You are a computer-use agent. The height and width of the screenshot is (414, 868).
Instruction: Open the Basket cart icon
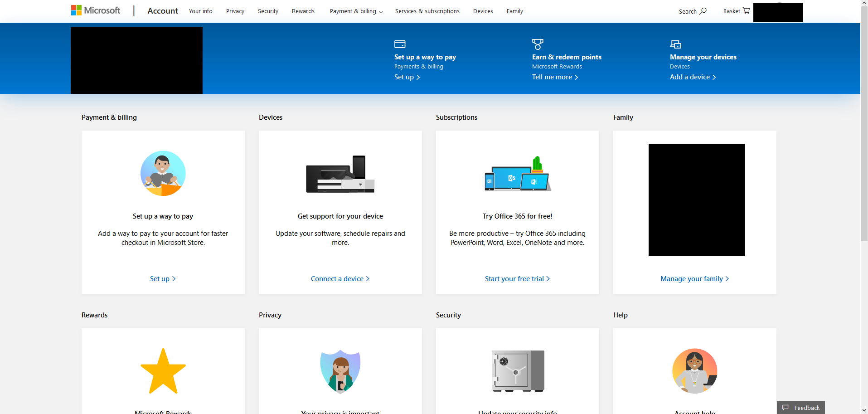click(746, 10)
